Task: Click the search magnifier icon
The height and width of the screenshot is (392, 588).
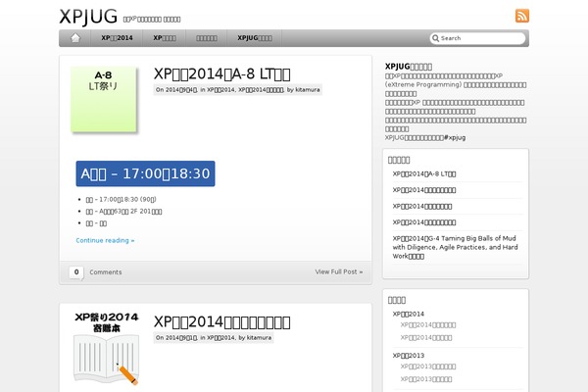Action: pos(435,38)
